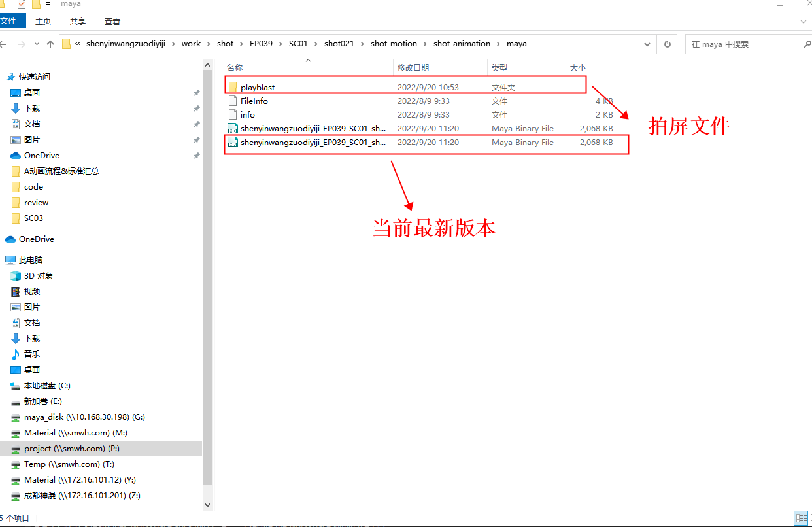Select the standalone OneDrive cloud node
This screenshot has height=527, width=812.
[x=37, y=239]
